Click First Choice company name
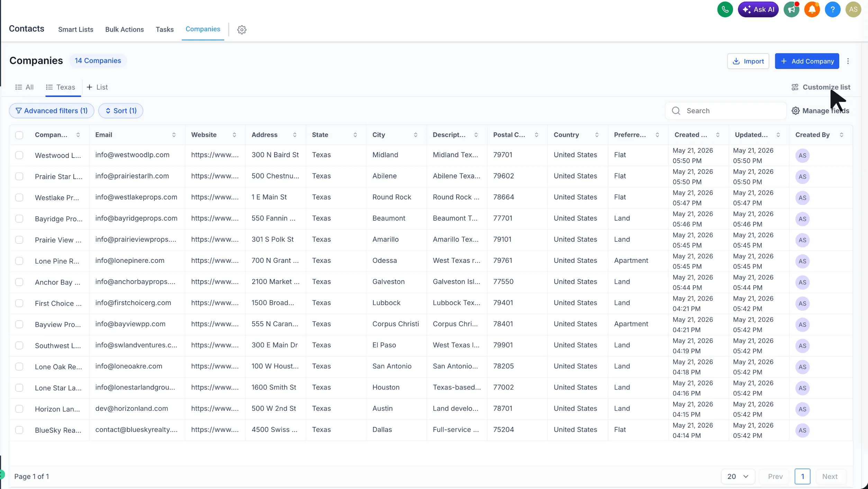 click(58, 303)
